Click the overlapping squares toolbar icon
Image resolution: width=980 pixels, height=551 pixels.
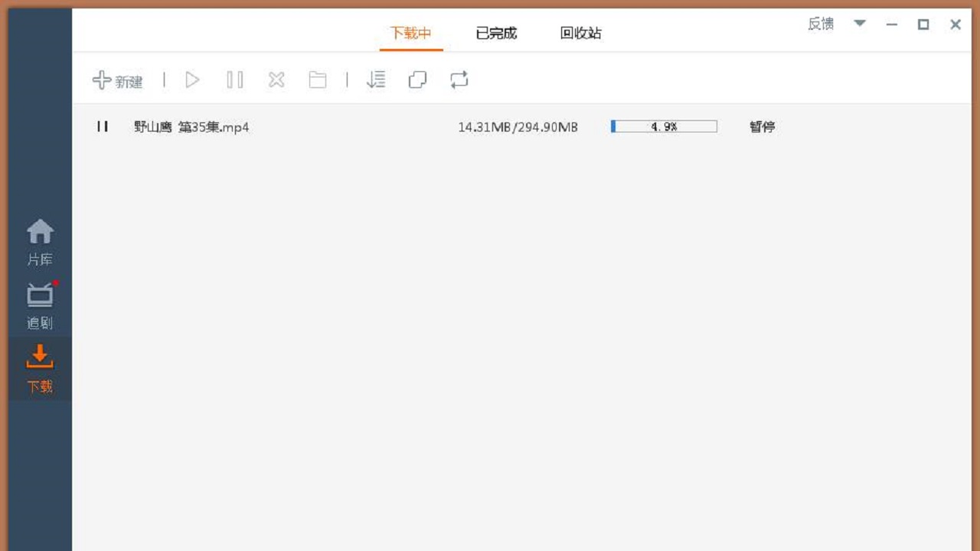tap(417, 80)
